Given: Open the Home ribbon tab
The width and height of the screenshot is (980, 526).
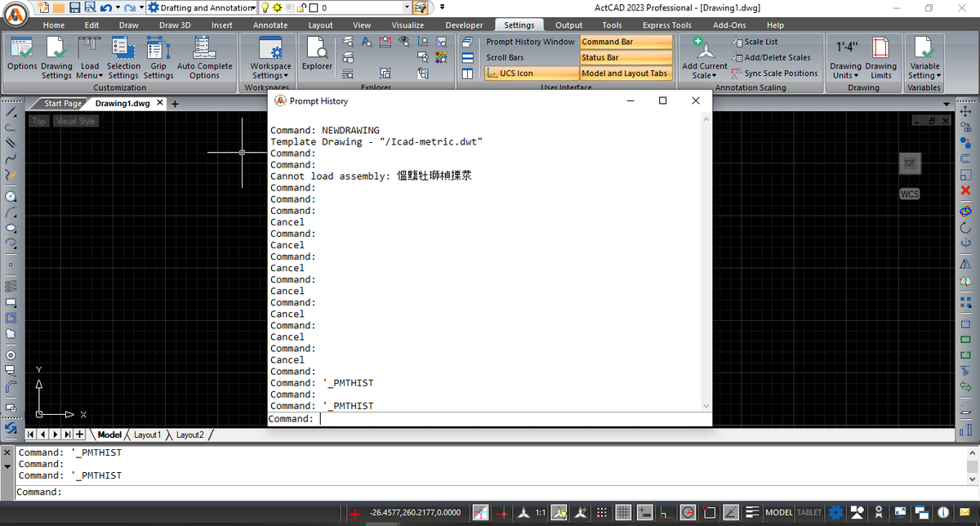Looking at the screenshot, I should click(x=54, y=25).
